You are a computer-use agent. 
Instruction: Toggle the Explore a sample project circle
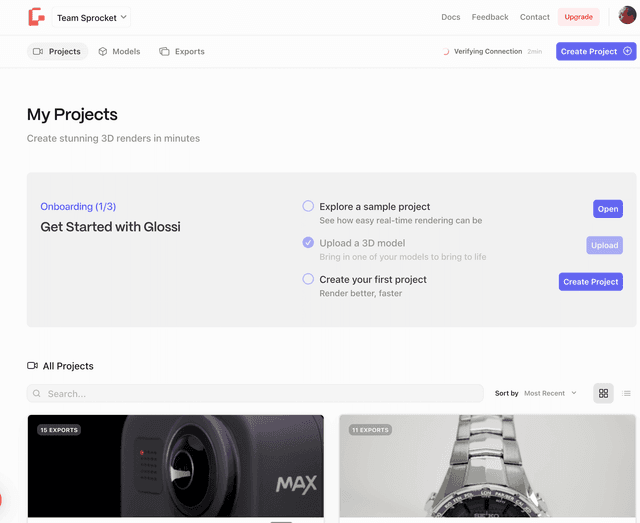[x=308, y=206]
